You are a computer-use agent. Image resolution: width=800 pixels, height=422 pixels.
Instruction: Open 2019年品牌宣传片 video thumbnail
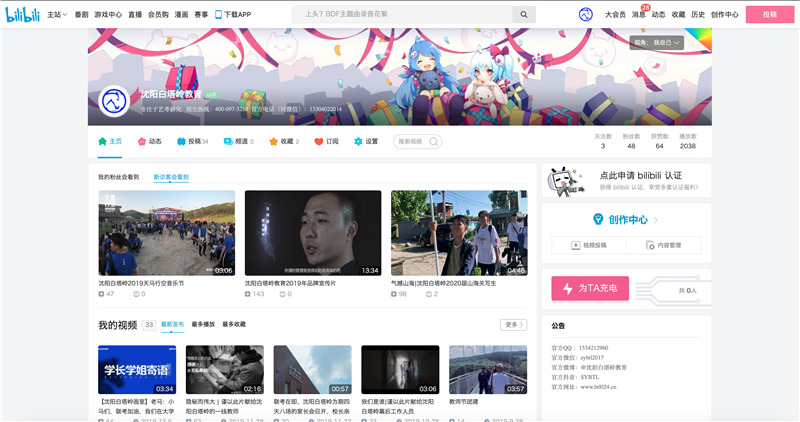(x=313, y=233)
